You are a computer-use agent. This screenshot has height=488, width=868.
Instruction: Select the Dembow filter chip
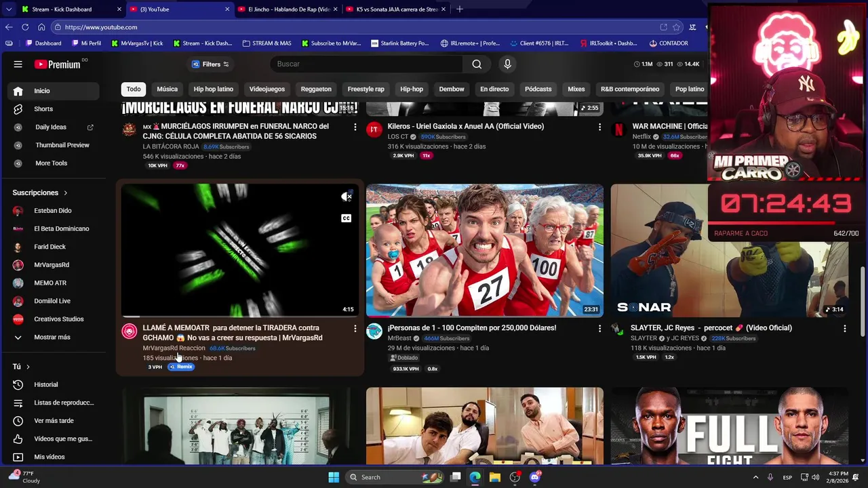451,89
